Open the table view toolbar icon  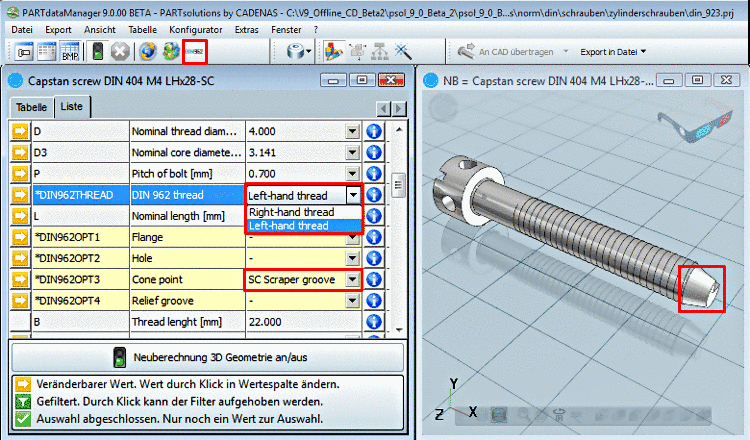tap(47, 52)
